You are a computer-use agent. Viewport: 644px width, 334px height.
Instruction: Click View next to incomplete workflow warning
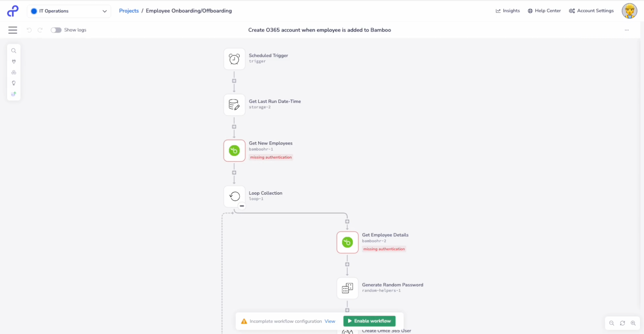click(330, 321)
